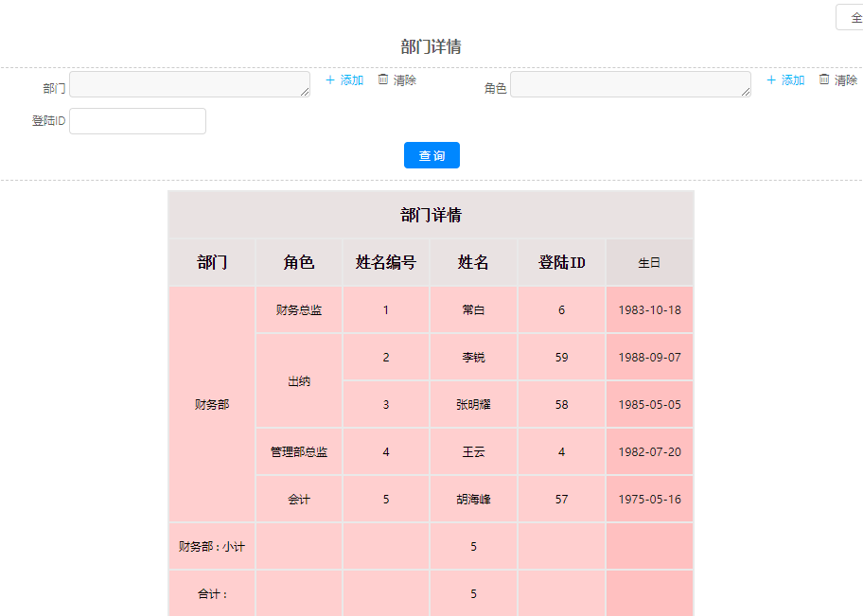Image resolution: width=863 pixels, height=616 pixels.
Task: Click the 登陆ID column header
Action: [x=561, y=262]
